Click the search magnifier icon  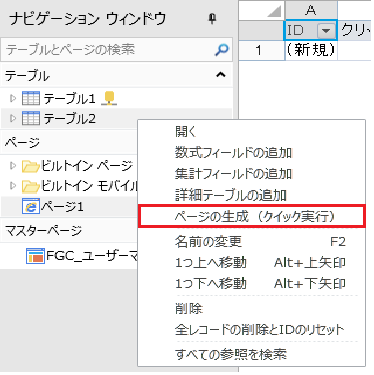(x=222, y=50)
